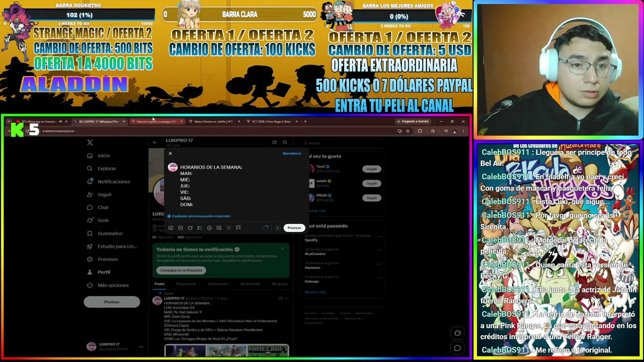Open Premium in the sidebar
The width and height of the screenshot is (644, 362).
[x=103, y=259]
